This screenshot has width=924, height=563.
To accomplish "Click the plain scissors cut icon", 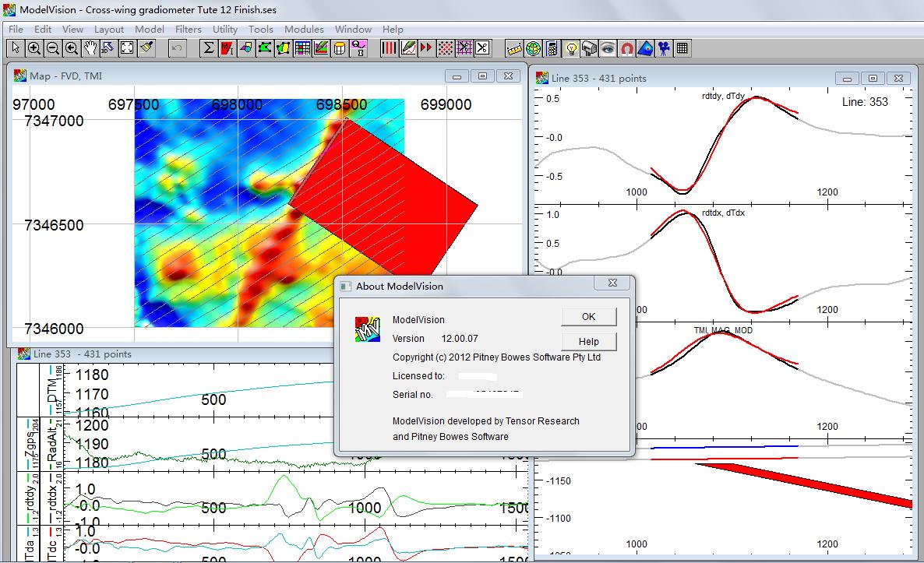I will (x=482, y=48).
